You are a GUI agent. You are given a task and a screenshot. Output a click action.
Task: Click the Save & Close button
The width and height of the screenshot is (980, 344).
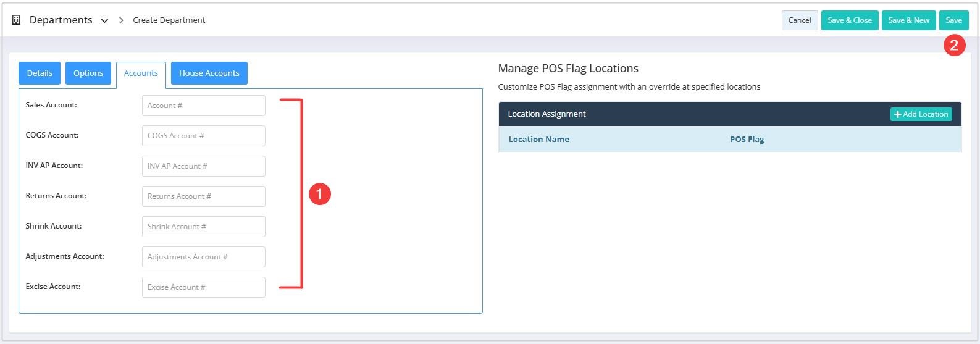(x=850, y=20)
